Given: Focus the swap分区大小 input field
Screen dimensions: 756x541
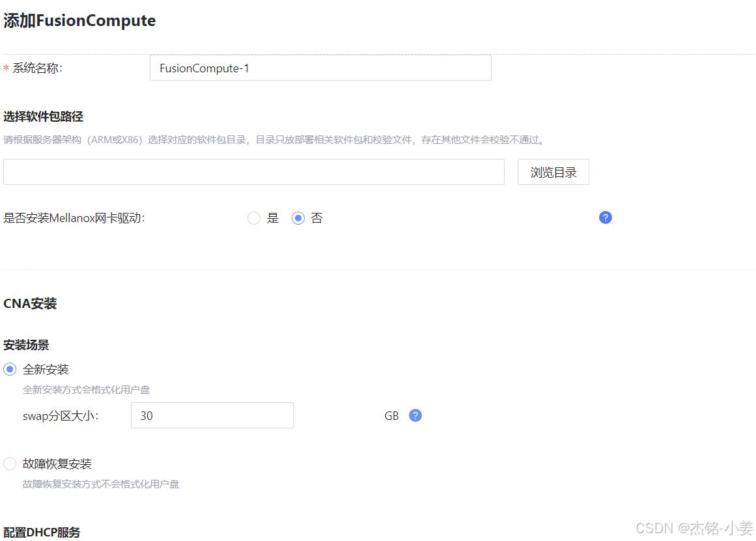Looking at the screenshot, I should click(x=212, y=415).
